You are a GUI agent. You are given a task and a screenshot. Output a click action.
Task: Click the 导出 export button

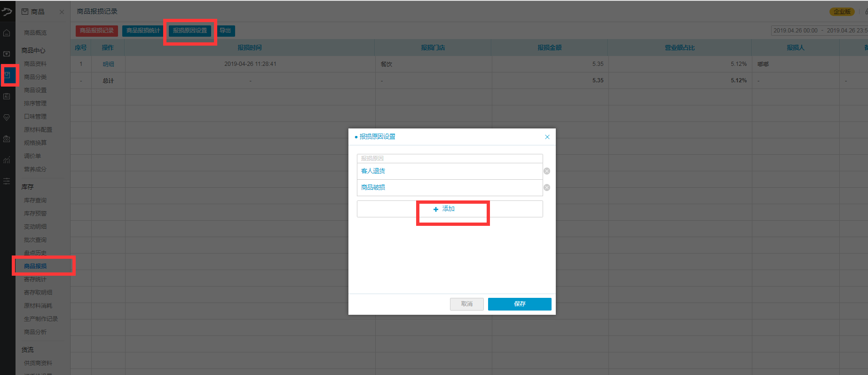click(x=225, y=31)
